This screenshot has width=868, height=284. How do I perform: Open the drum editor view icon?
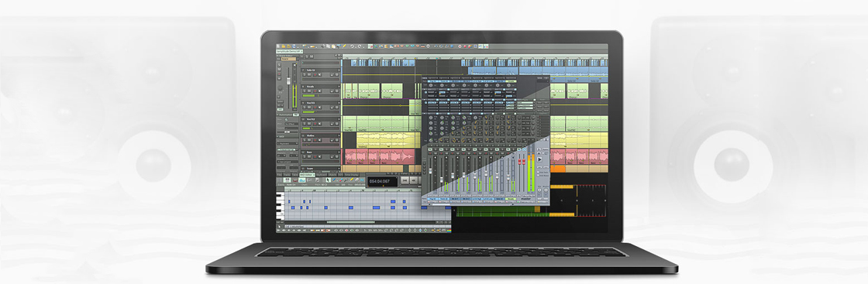[295, 180]
